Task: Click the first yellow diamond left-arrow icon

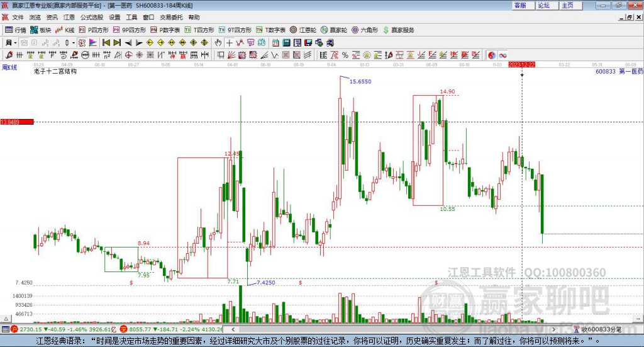Action: pos(150,43)
